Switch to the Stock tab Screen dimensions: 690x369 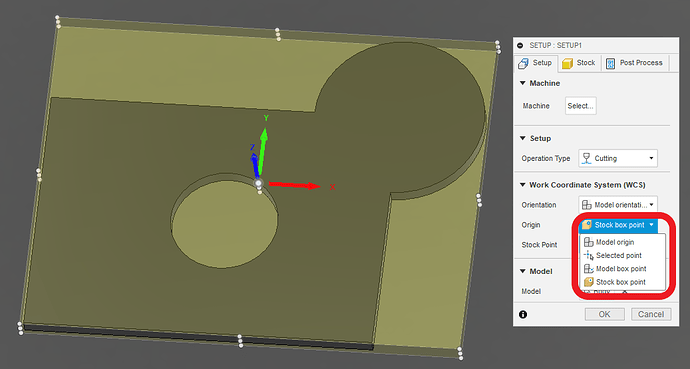click(x=579, y=63)
